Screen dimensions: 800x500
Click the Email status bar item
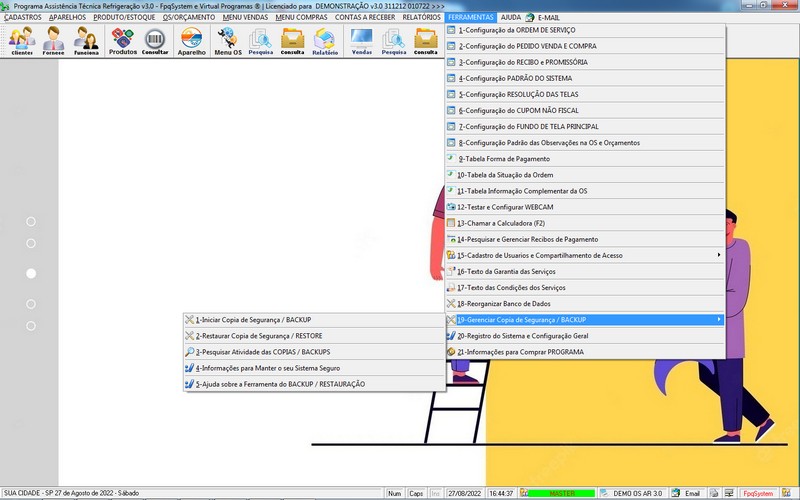point(687,493)
